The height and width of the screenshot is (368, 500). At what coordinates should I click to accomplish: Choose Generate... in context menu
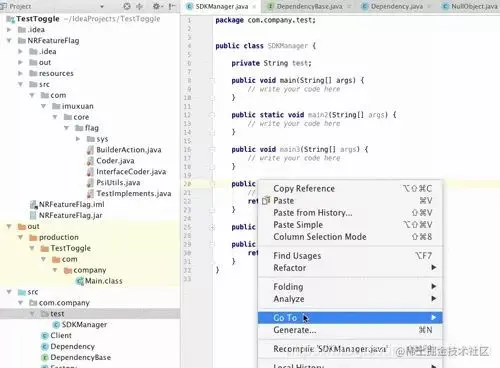pyautogui.click(x=350, y=330)
